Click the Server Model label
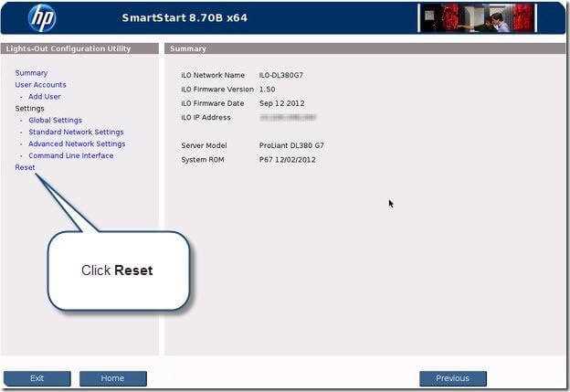The image size is (570, 392). point(204,145)
